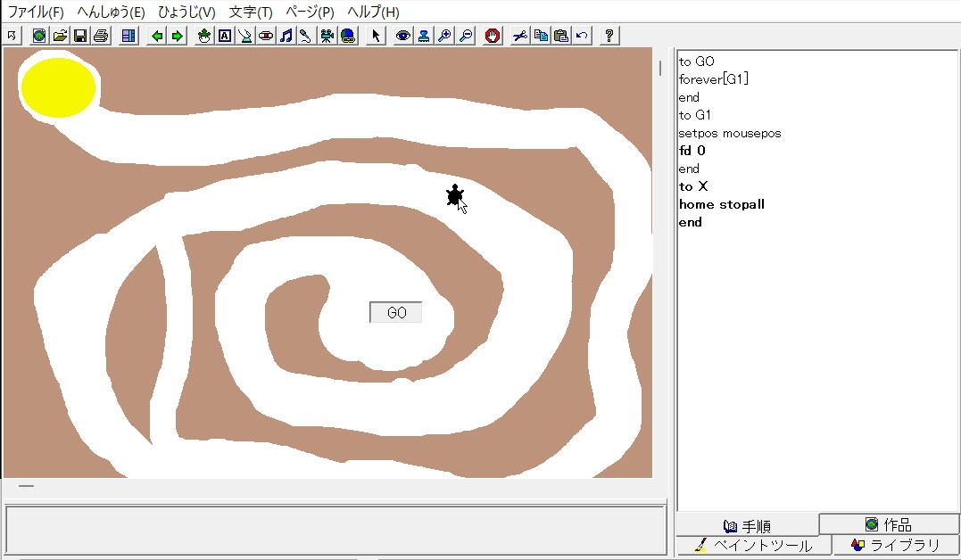Click the 'fd 0' line
The image size is (961, 560).
pos(692,151)
